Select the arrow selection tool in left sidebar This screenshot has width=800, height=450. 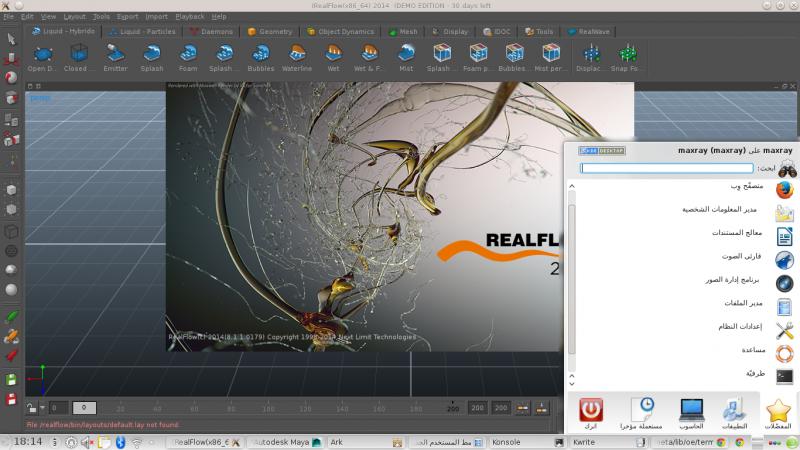[11, 39]
